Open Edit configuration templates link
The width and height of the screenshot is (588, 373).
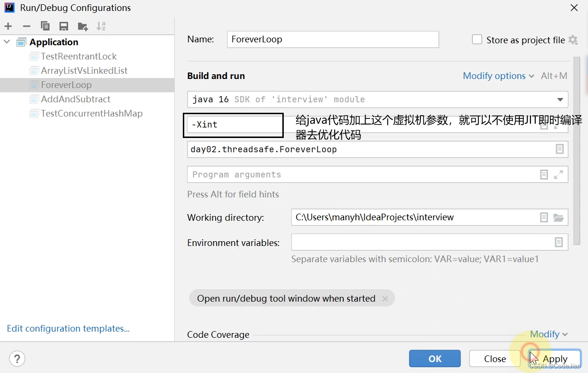(x=68, y=328)
